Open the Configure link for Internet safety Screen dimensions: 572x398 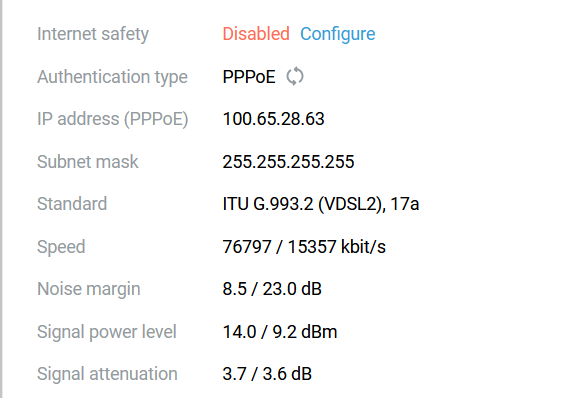337,34
